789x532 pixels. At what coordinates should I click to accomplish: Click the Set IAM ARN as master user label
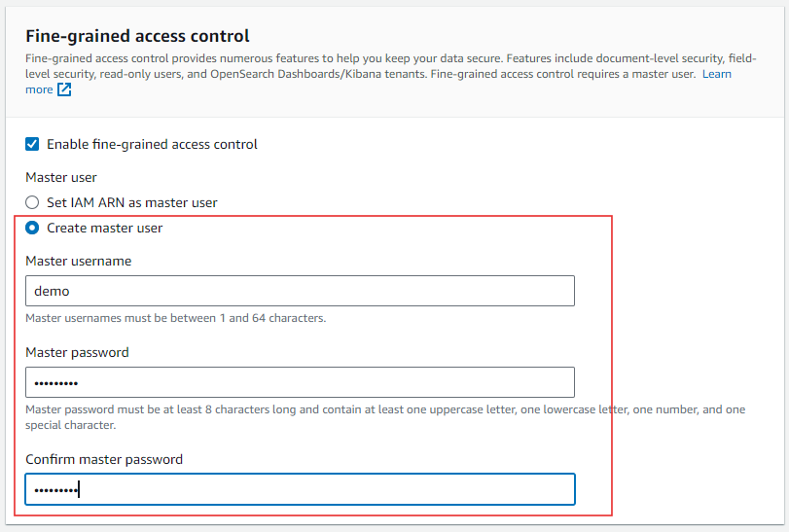point(131,202)
